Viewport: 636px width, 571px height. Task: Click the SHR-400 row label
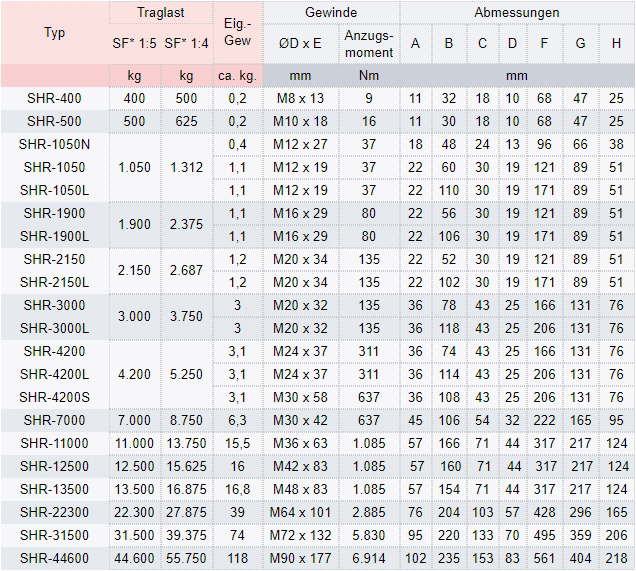[x=55, y=98]
